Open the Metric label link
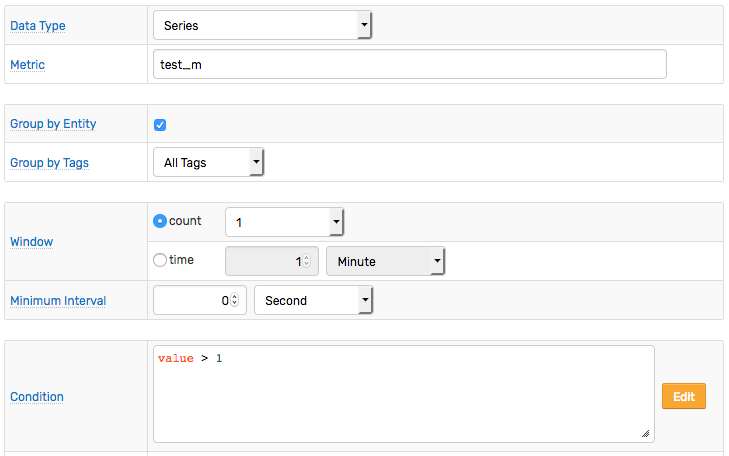729x456 pixels. pyautogui.click(x=27, y=65)
